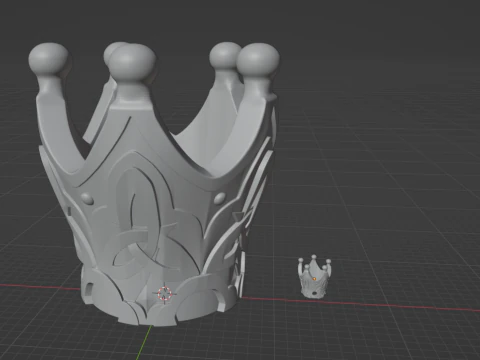Click the orange origin point on small crown
The height and width of the screenshot is (360, 480).
pyautogui.click(x=314, y=279)
